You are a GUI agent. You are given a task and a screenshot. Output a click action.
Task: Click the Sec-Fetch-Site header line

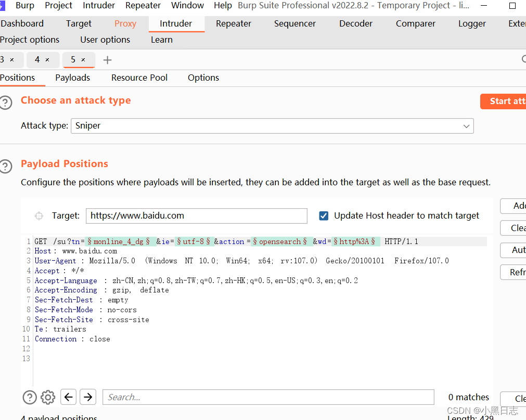92,320
